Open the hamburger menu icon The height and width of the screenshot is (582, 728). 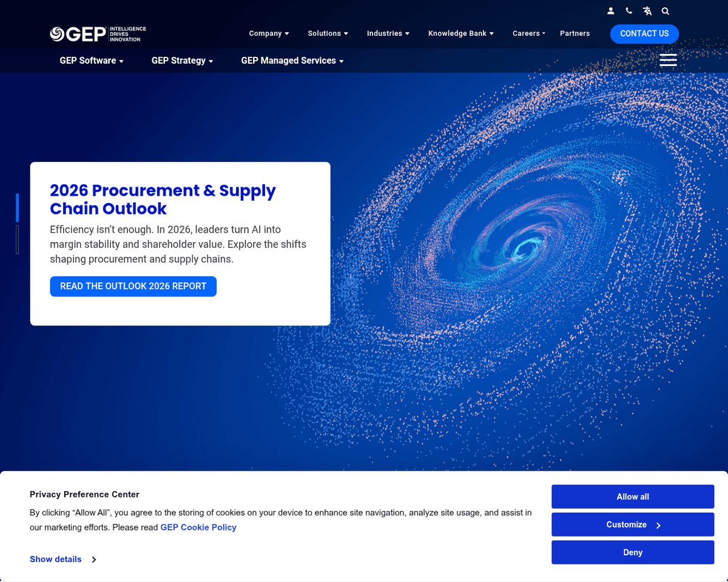tap(668, 60)
